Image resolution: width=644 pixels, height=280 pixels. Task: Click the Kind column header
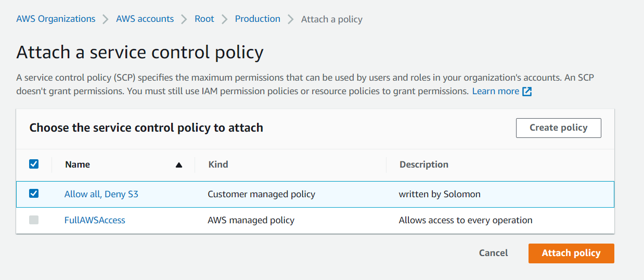(x=218, y=164)
